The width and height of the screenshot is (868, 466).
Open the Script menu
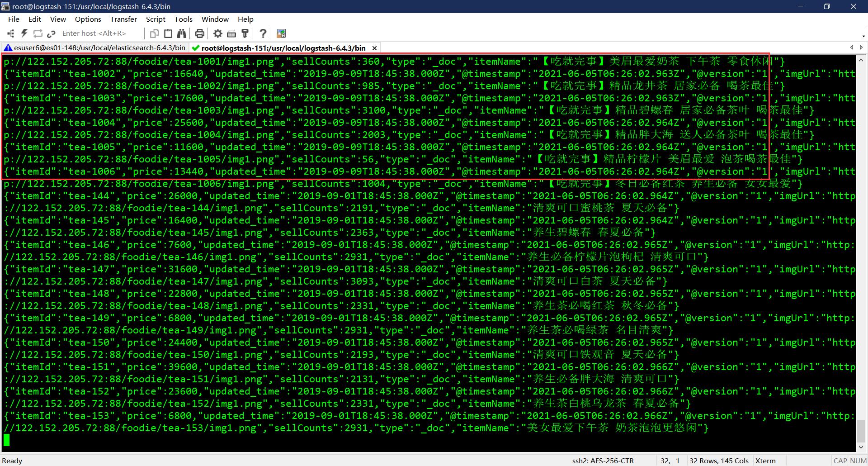click(156, 19)
